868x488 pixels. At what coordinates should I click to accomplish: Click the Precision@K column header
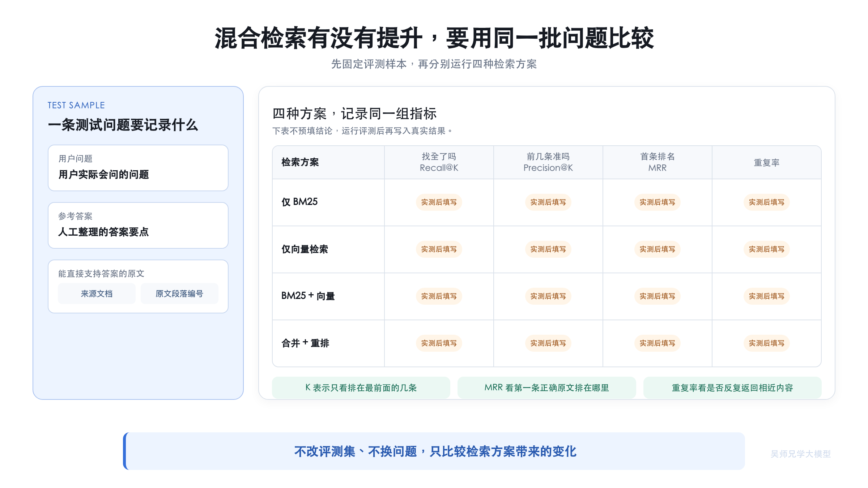click(x=548, y=162)
